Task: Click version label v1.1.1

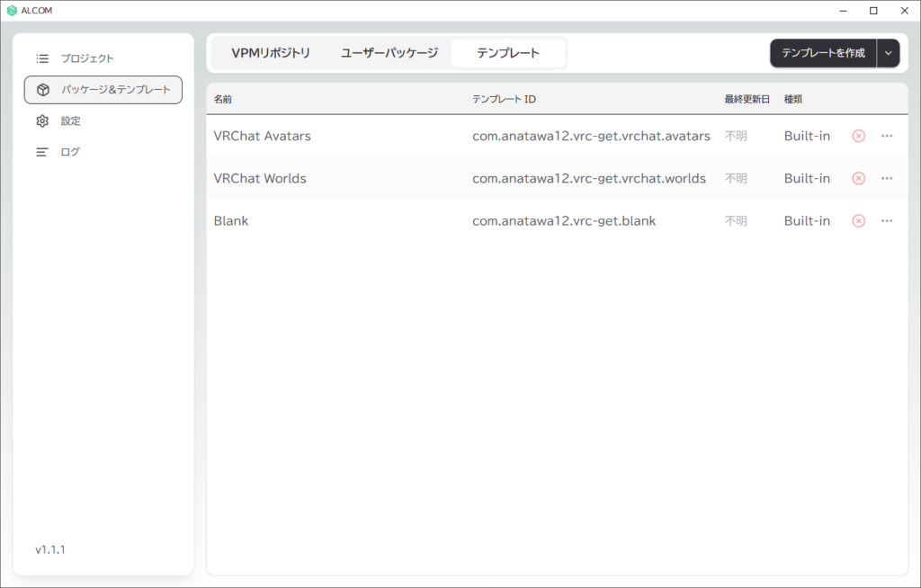Action: pos(50,550)
